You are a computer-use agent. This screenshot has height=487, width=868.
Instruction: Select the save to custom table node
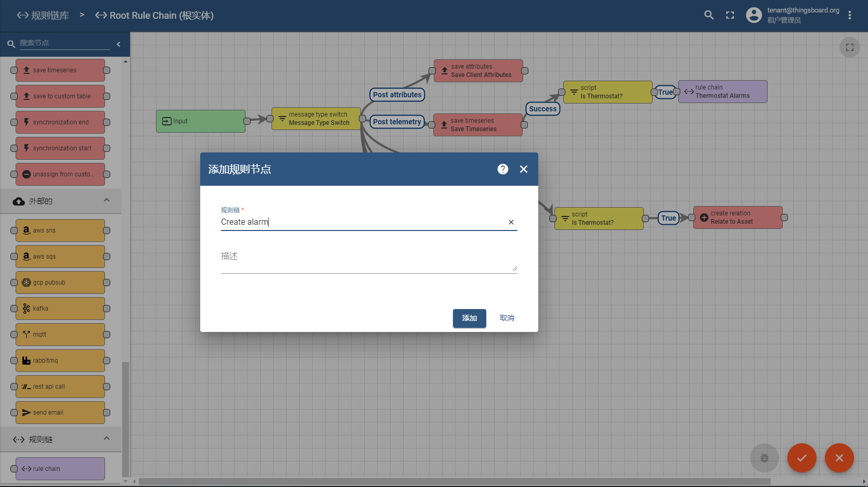pyautogui.click(x=60, y=96)
